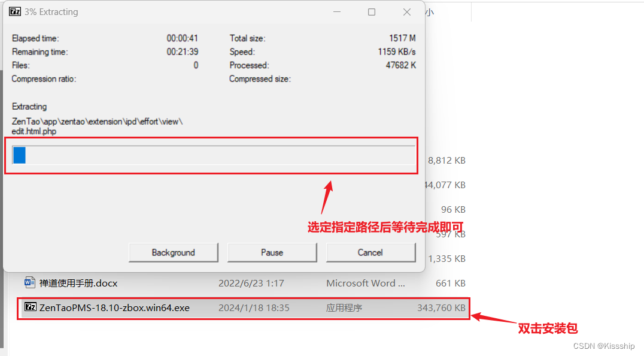
Task: Send extraction to Background
Action: tap(174, 252)
